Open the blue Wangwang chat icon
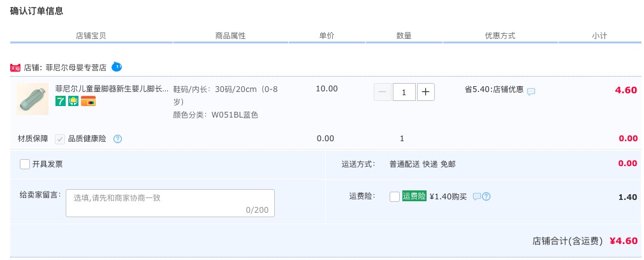The height and width of the screenshot is (260, 644). (117, 66)
